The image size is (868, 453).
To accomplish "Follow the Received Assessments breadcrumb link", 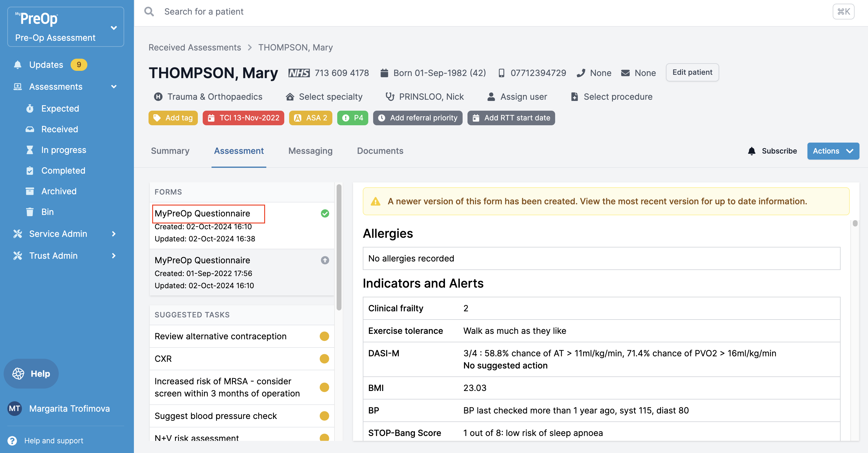I will (194, 47).
